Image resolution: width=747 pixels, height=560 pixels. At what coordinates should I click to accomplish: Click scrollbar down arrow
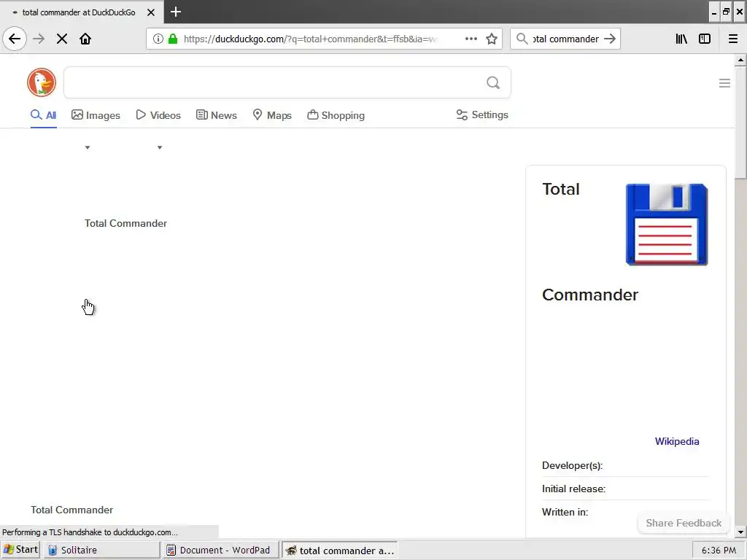740,532
